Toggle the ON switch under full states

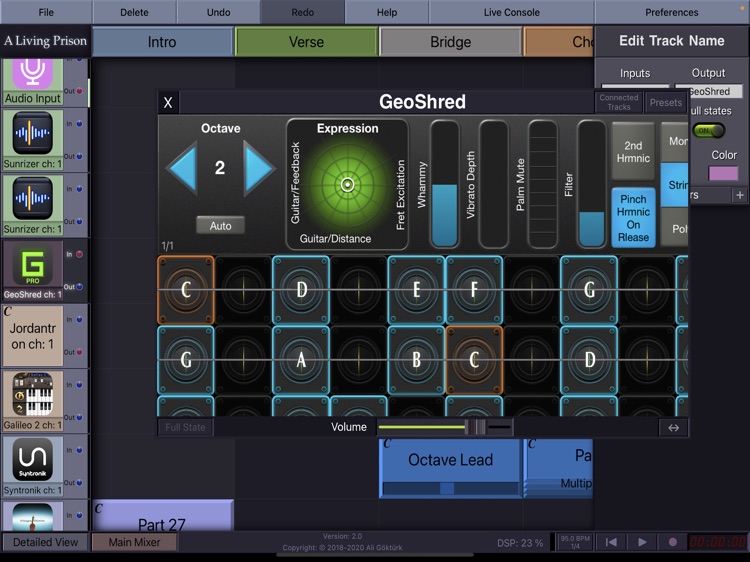pos(709,131)
